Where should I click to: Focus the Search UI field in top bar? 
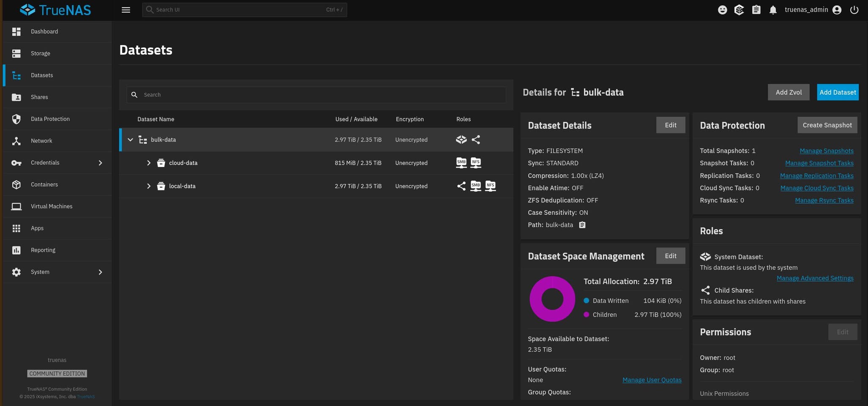click(x=244, y=10)
